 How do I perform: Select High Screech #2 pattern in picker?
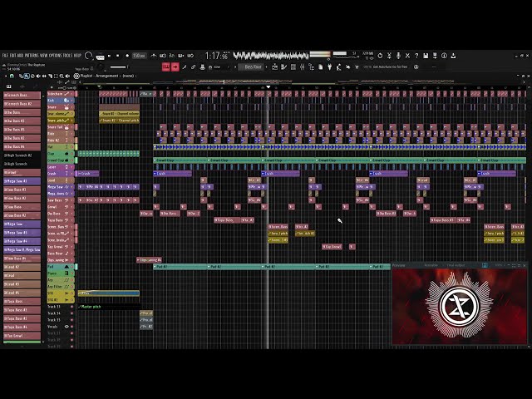(x=22, y=155)
